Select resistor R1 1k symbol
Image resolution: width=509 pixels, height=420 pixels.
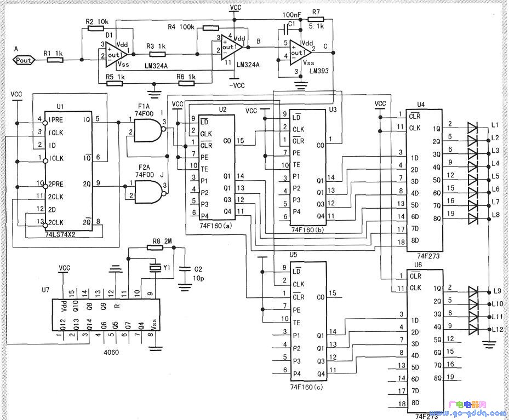[55, 60]
